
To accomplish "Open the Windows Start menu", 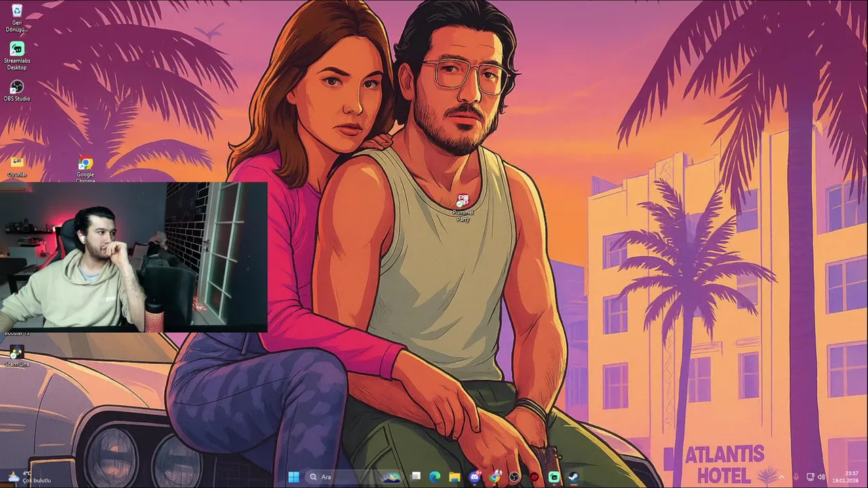I will point(294,477).
